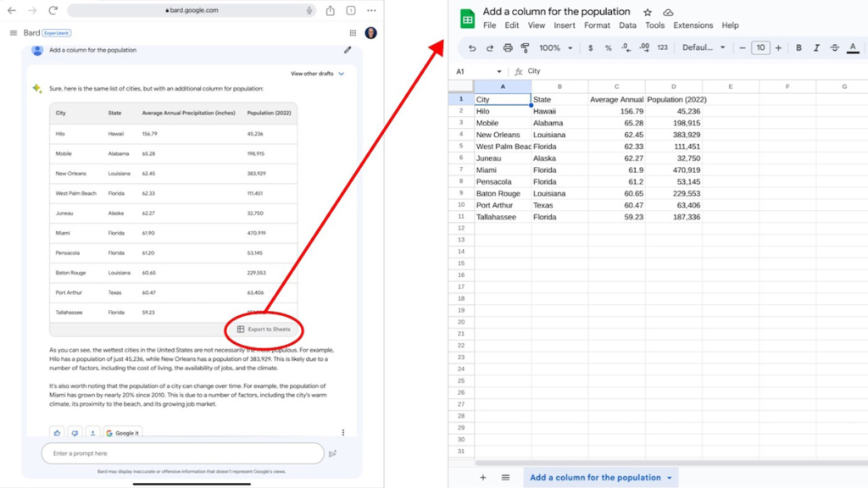Click the percent format icon
Screen dimensions: 868x488
click(609, 48)
